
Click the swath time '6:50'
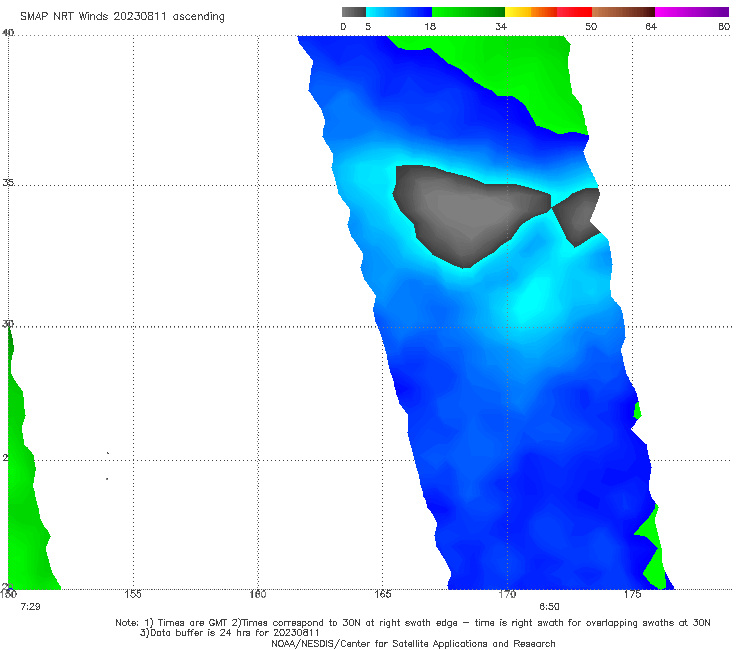(x=549, y=607)
